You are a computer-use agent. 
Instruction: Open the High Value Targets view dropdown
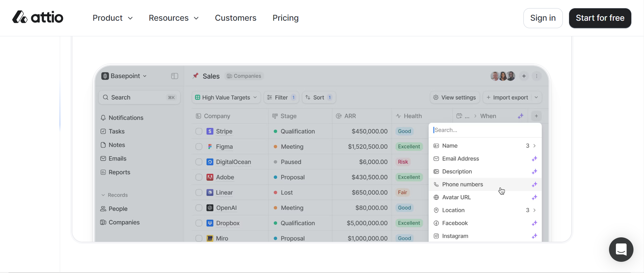pyautogui.click(x=226, y=97)
